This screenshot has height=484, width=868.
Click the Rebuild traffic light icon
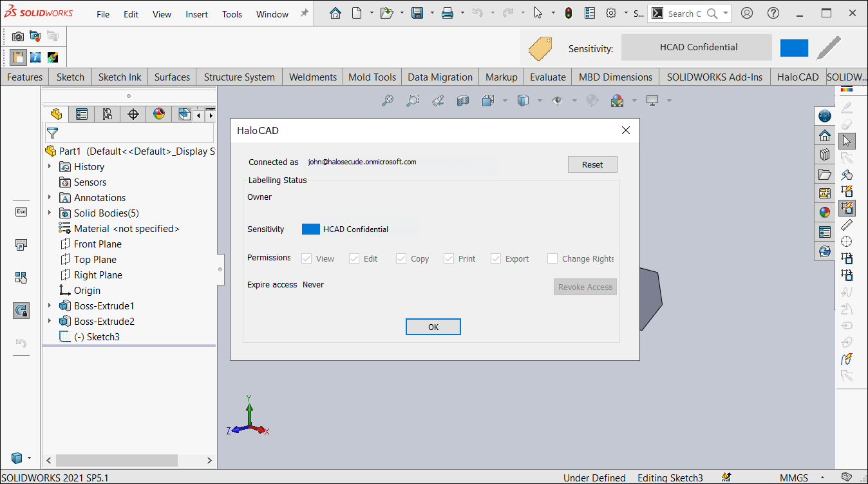(x=568, y=13)
